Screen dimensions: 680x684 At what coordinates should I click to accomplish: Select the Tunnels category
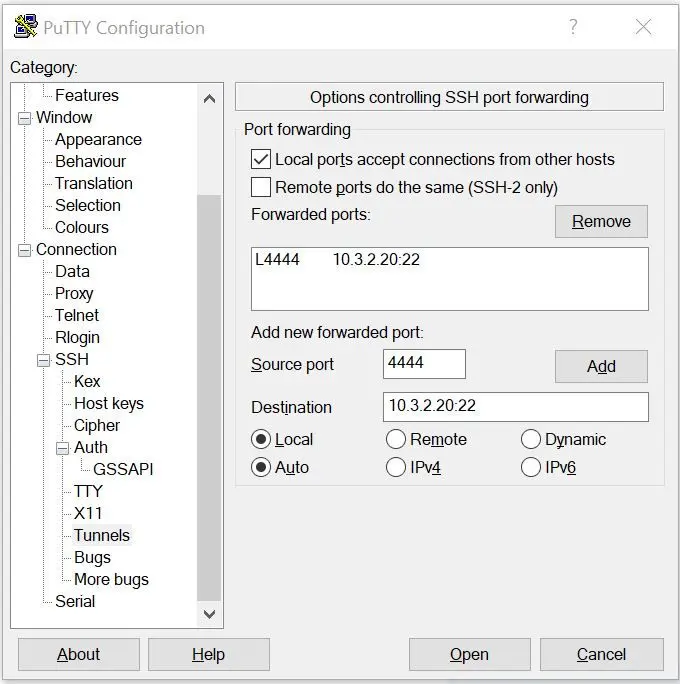102,535
